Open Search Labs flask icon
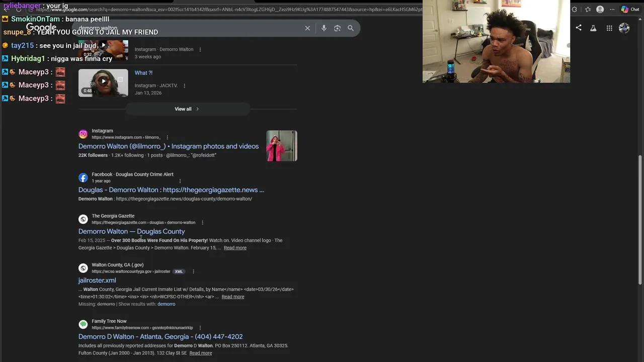This screenshot has width=644, height=362. [593, 28]
